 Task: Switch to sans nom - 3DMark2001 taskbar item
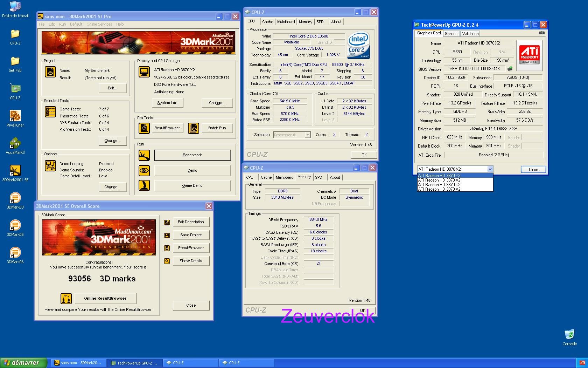point(78,363)
